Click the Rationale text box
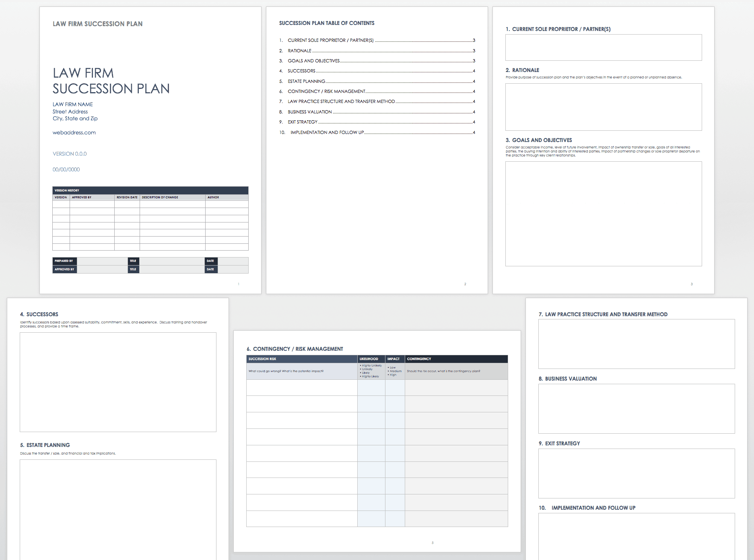The width and height of the screenshot is (754, 560). (604, 107)
